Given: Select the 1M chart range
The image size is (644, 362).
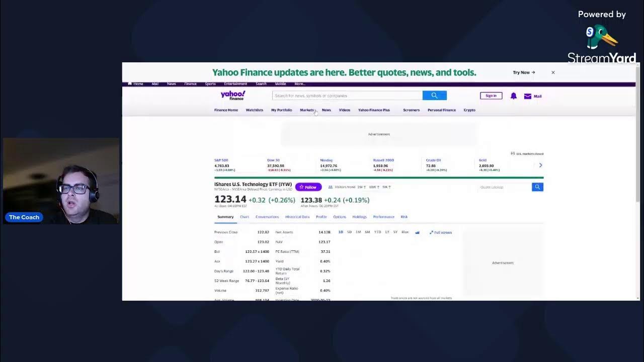Looking at the screenshot, I should point(358,232).
